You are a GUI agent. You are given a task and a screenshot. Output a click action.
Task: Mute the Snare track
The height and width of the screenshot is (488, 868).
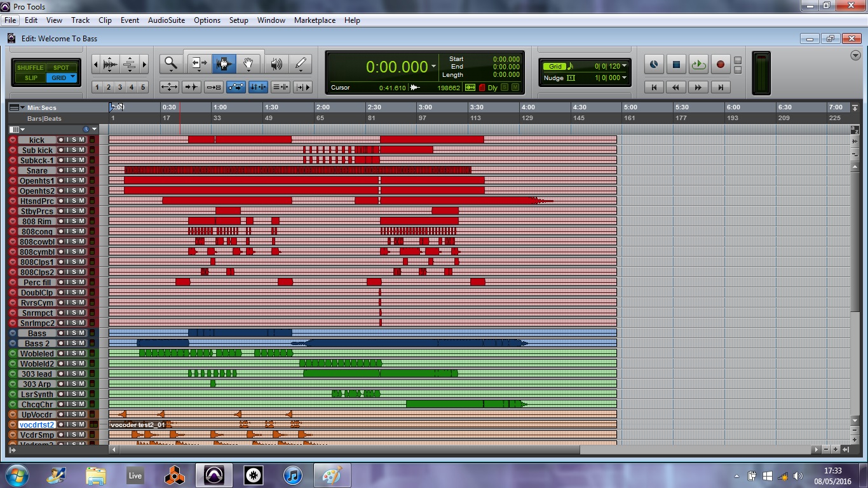click(82, 170)
